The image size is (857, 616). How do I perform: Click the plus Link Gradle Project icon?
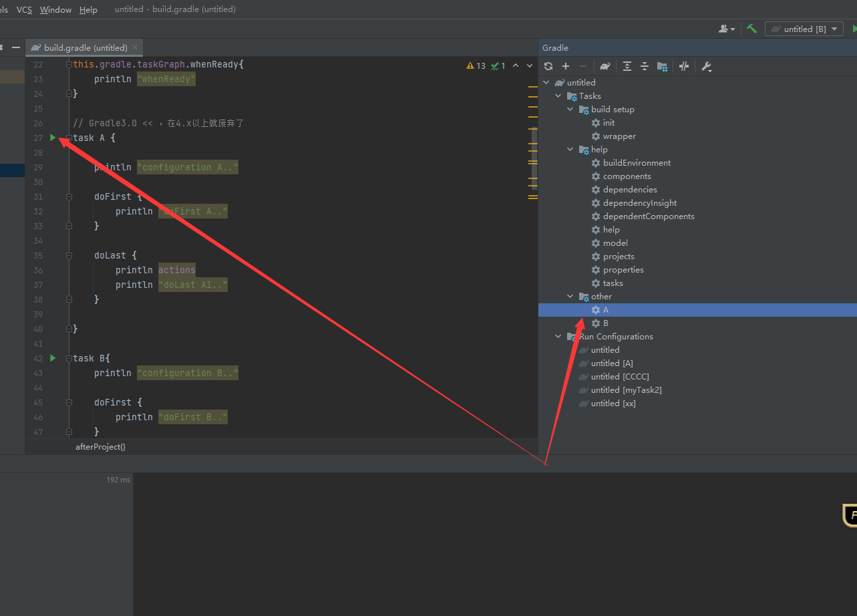click(566, 66)
